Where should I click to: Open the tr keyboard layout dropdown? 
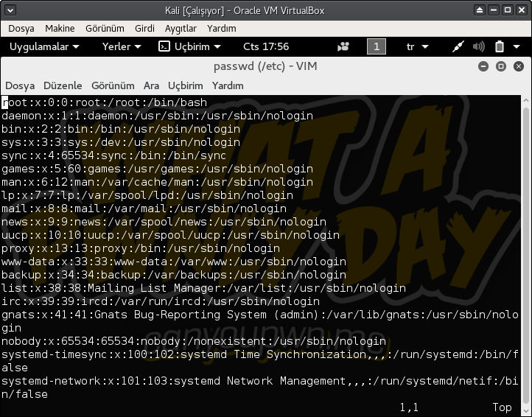tap(416, 46)
